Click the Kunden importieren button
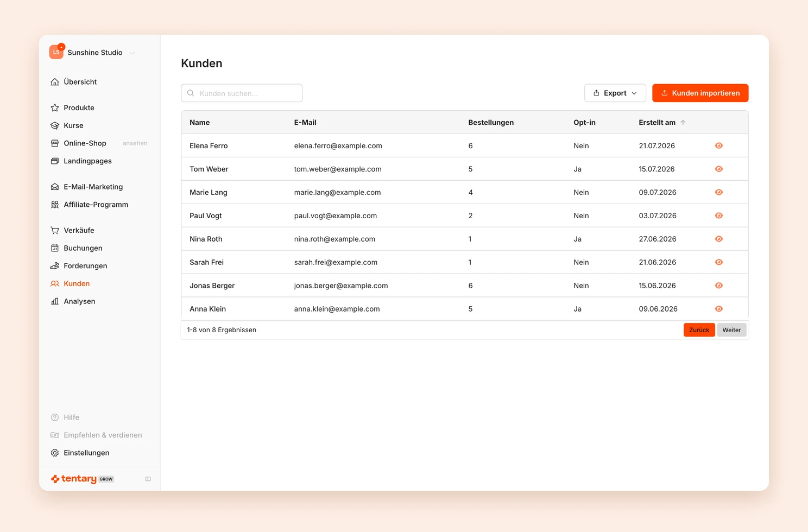The height and width of the screenshot is (532, 808). [x=700, y=93]
